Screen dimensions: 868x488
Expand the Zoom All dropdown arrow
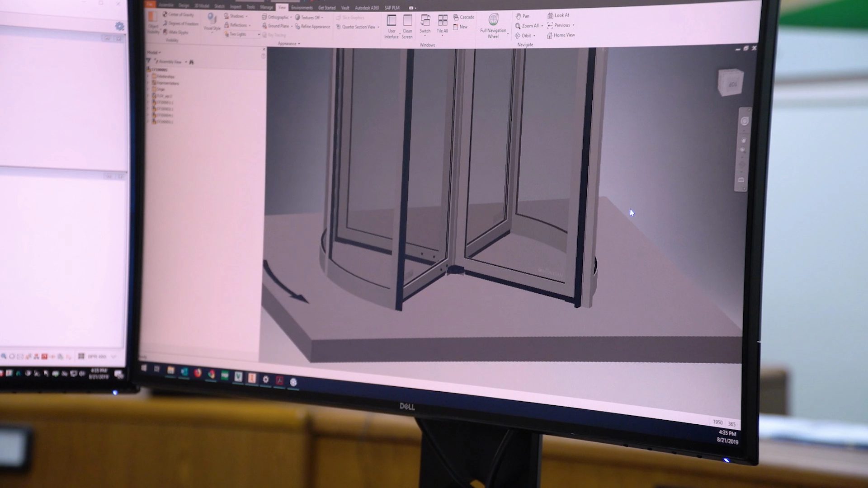542,26
